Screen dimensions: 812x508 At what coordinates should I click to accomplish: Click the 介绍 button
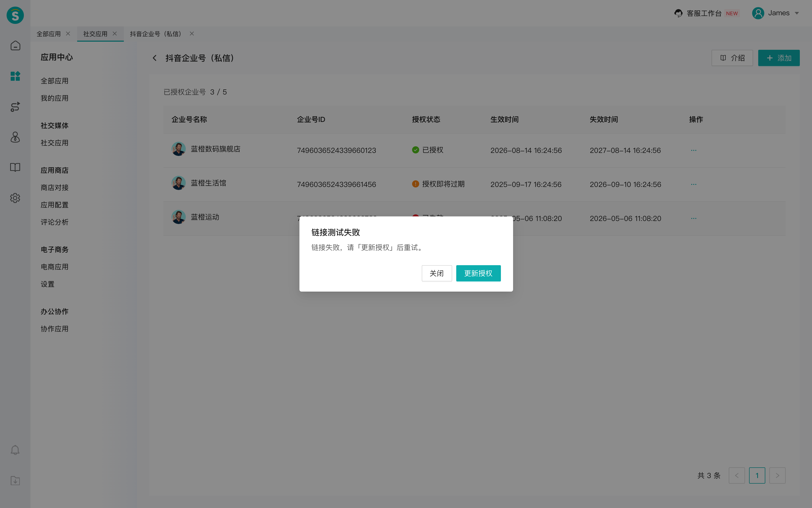[x=732, y=58]
